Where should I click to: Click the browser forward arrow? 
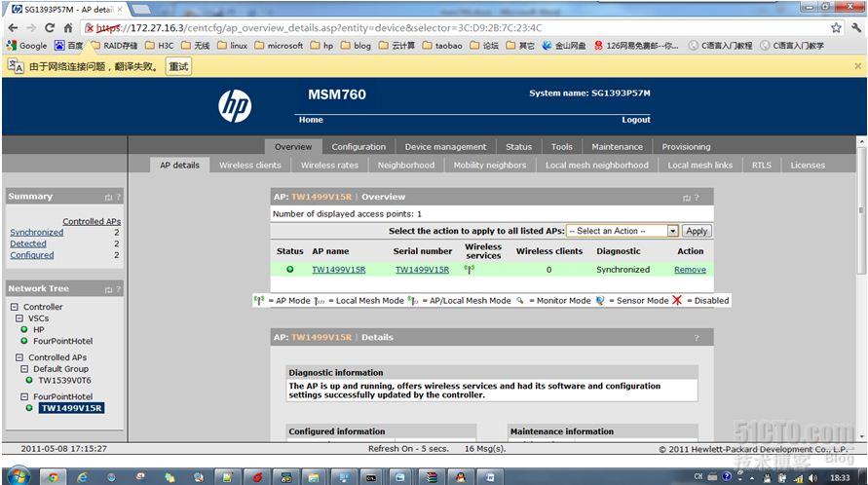(x=31, y=27)
